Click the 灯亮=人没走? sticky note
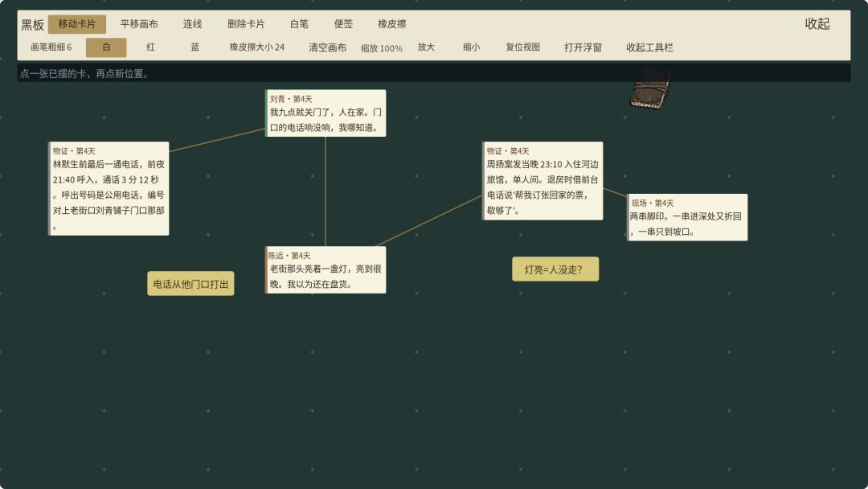The image size is (868, 489). (x=555, y=269)
